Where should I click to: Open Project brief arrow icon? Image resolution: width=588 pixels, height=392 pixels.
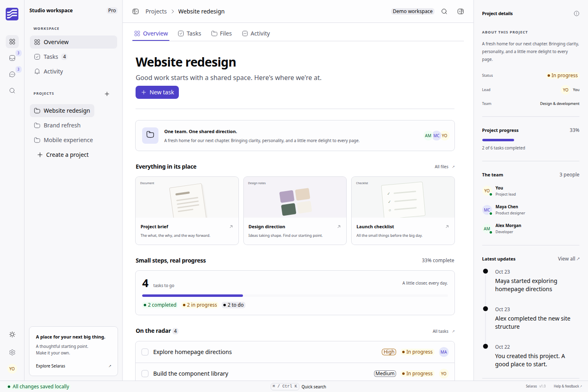point(231,227)
